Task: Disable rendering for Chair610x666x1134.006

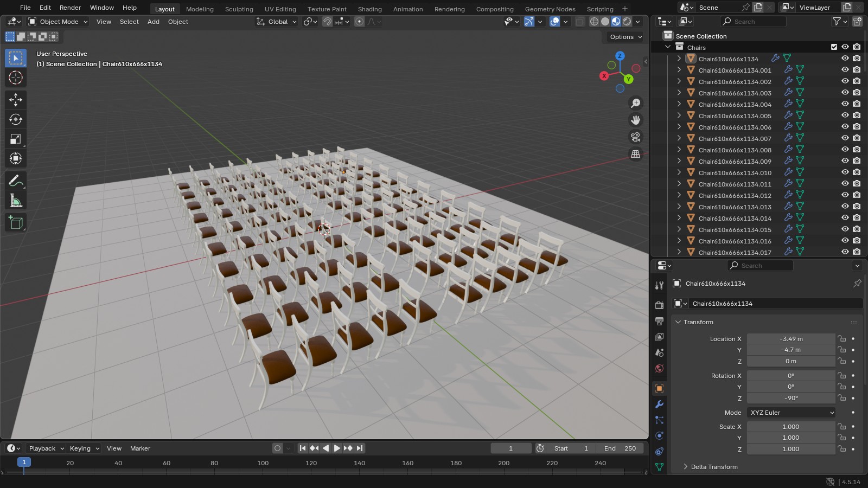Action: point(857,127)
